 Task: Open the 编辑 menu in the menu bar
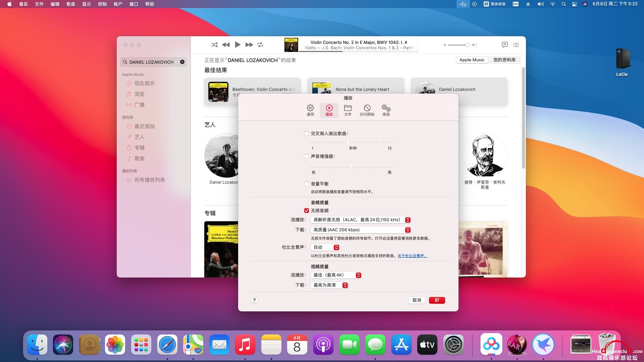(55, 4)
